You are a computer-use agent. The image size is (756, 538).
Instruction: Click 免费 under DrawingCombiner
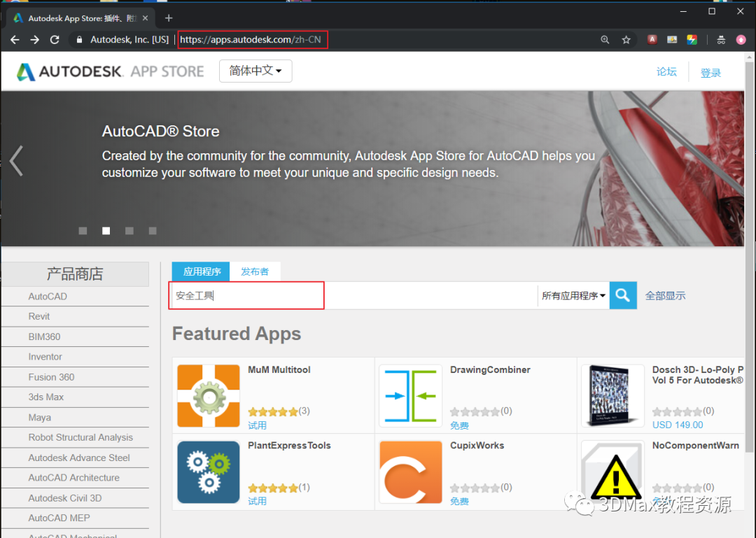pos(459,425)
